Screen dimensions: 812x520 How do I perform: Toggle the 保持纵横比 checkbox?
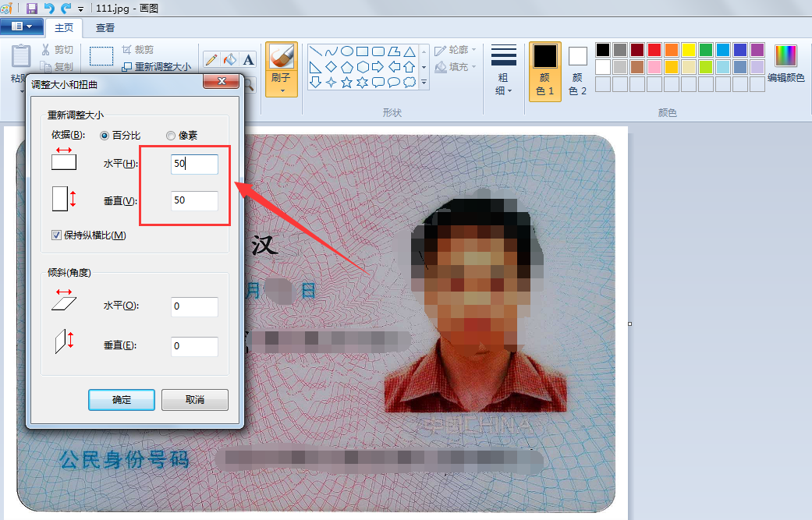tap(56, 235)
